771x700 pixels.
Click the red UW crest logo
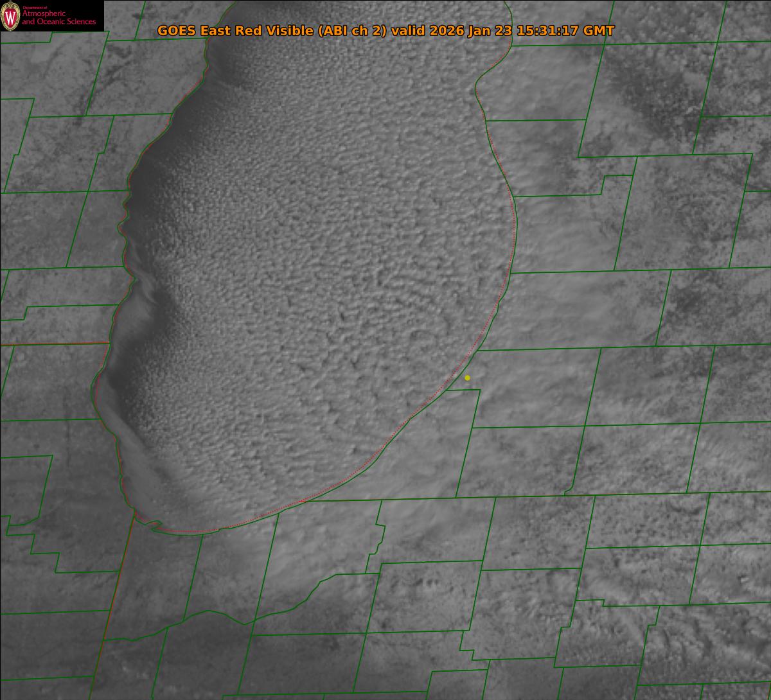pyautogui.click(x=11, y=15)
